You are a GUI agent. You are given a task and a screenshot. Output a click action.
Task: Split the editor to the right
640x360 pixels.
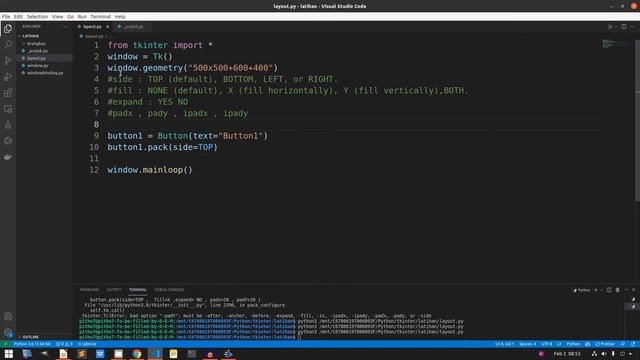(624, 27)
